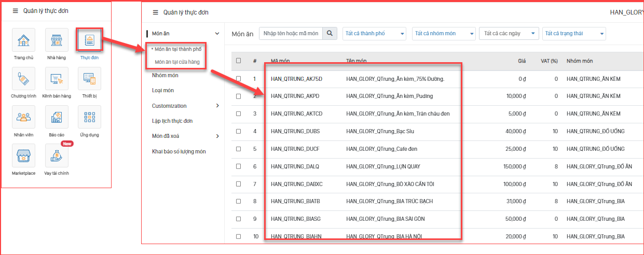
Task: Open the Chương trình promotions icon
Action: click(23, 79)
